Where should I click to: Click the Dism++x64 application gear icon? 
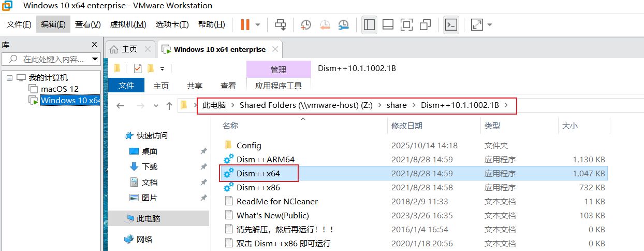tap(228, 174)
